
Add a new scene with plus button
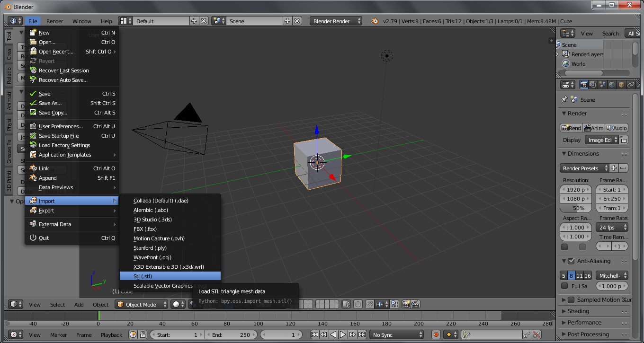point(287,21)
